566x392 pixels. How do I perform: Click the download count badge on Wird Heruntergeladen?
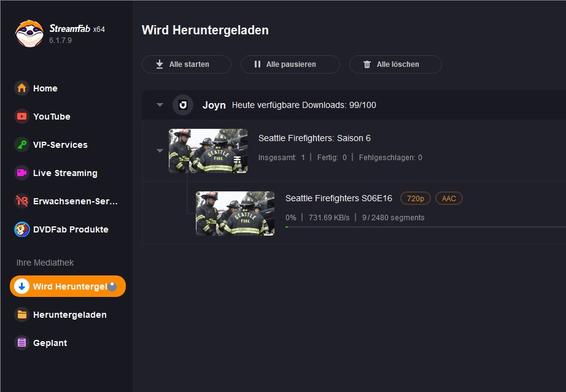tap(112, 286)
